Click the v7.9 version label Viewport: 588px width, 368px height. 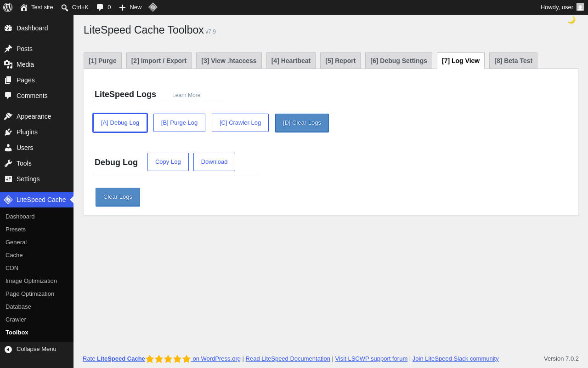coord(210,32)
